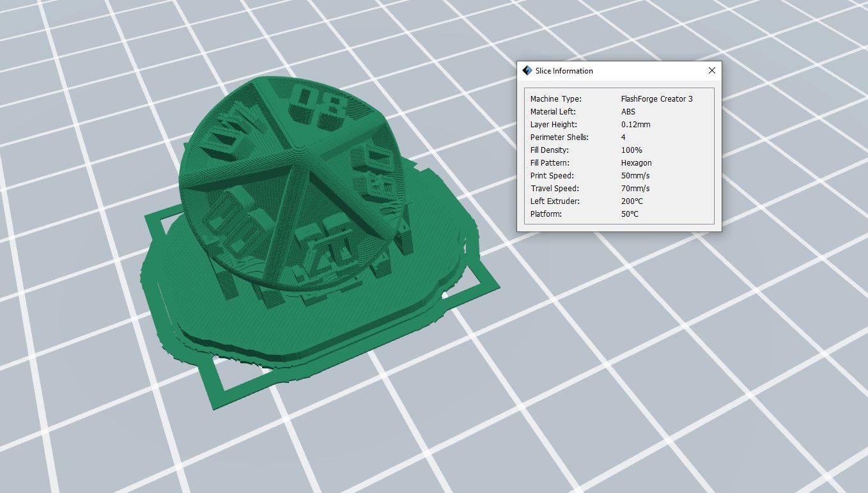Click the Slice Information title bar
868x493 pixels.
click(614, 71)
